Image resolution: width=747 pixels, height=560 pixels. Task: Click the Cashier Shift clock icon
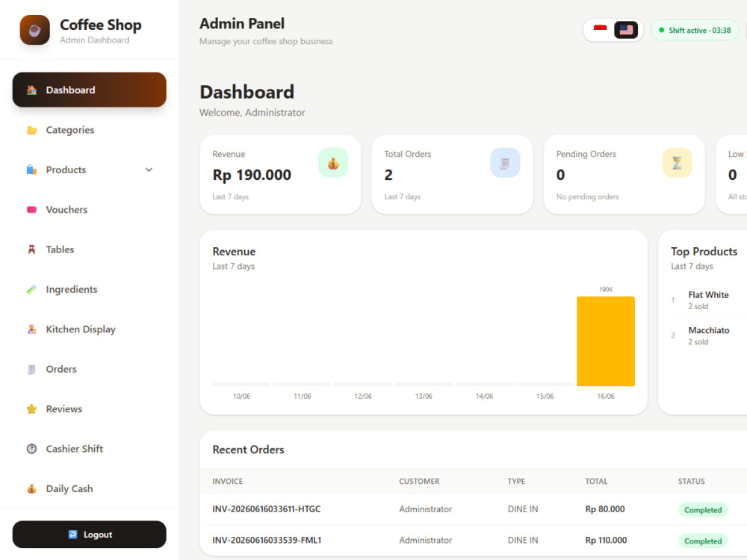point(31,449)
